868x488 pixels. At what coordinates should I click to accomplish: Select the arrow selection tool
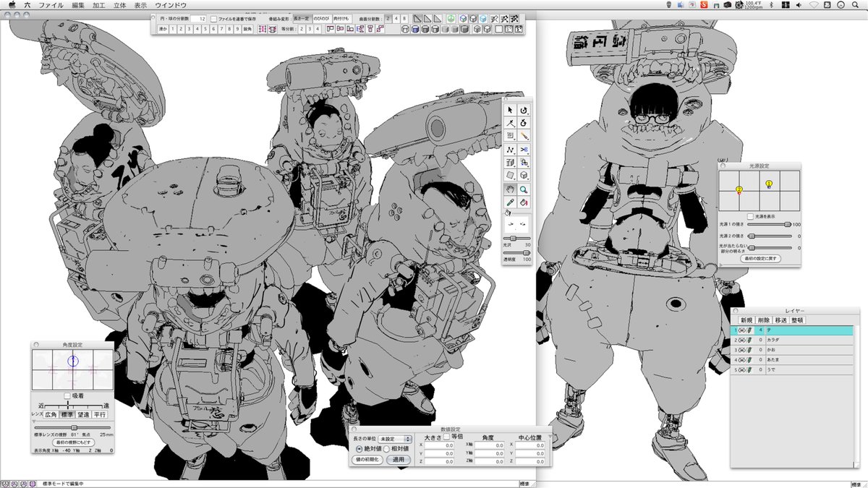coord(510,110)
